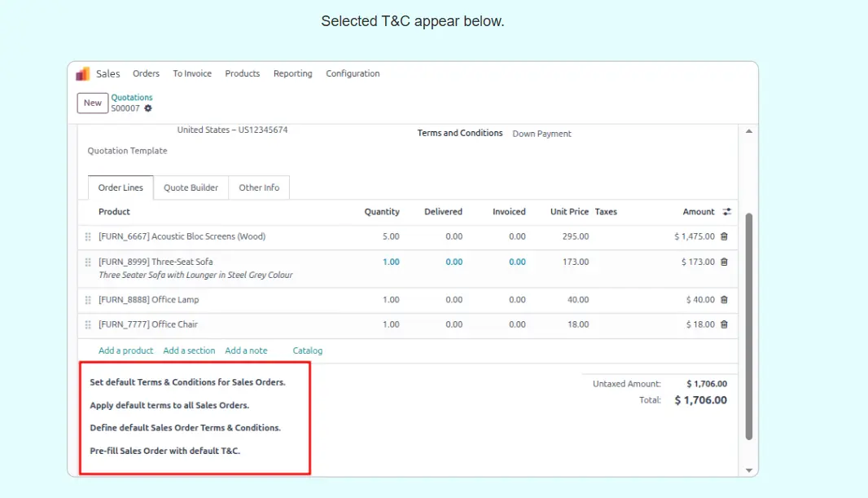Image resolution: width=868 pixels, height=498 pixels.
Task: Open the Orders menu
Action: [x=147, y=73]
